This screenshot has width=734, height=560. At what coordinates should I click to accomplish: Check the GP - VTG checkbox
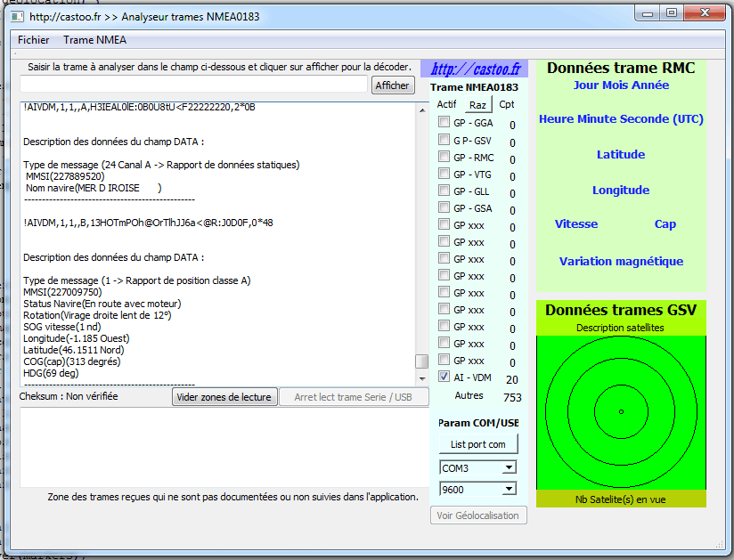pyautogui.click(x=444, y=174)
